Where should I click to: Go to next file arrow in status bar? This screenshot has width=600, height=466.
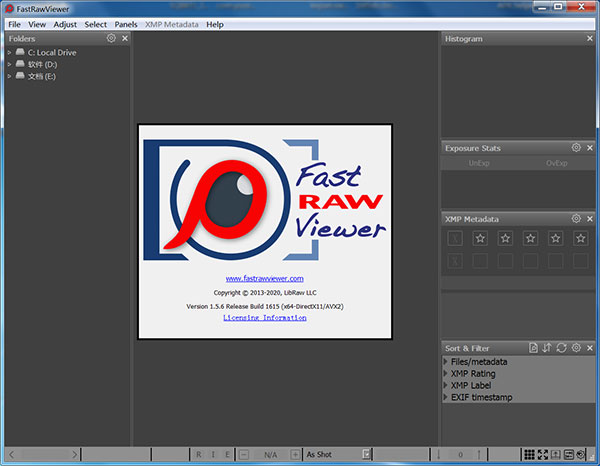74,455
